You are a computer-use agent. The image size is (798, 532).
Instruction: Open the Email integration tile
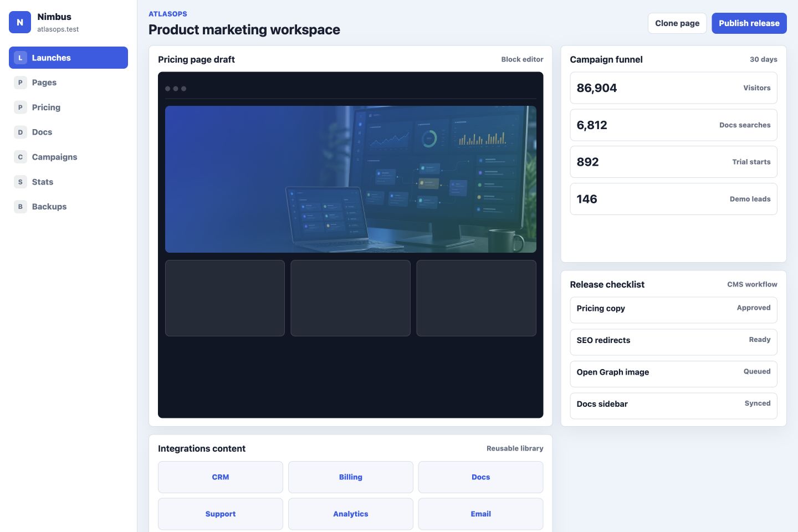(481, 514)
